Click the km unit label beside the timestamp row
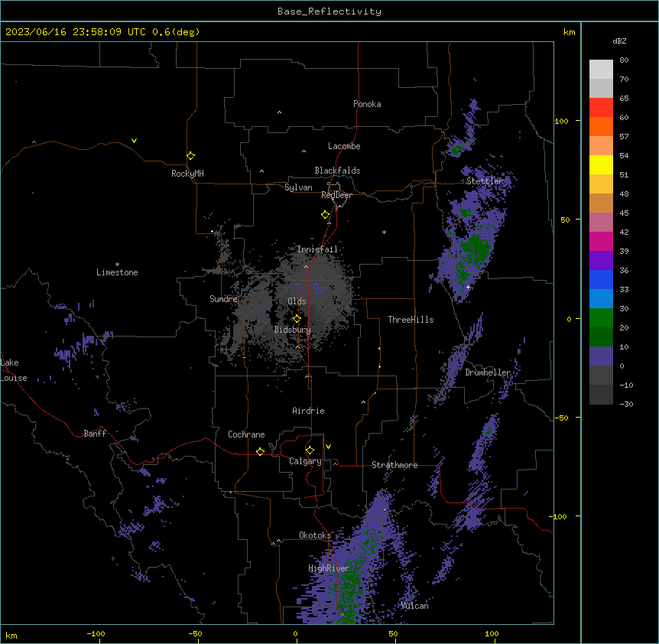The image size is (659, 644). (x=569, y=32)
